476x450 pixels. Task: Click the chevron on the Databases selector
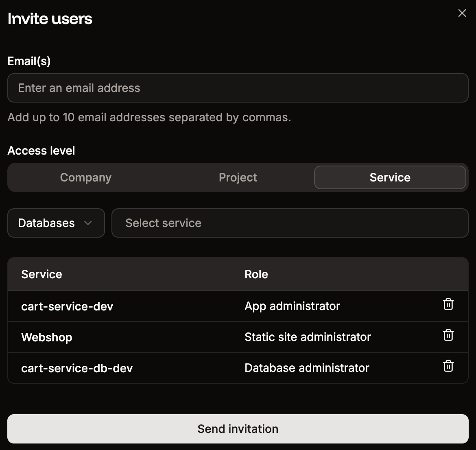coord(89,223)
